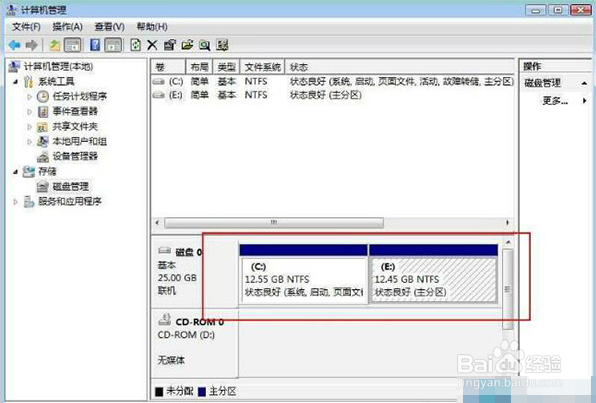
Task: Click the black 未分配 legend swatch
Action: (x=159, y=391)
